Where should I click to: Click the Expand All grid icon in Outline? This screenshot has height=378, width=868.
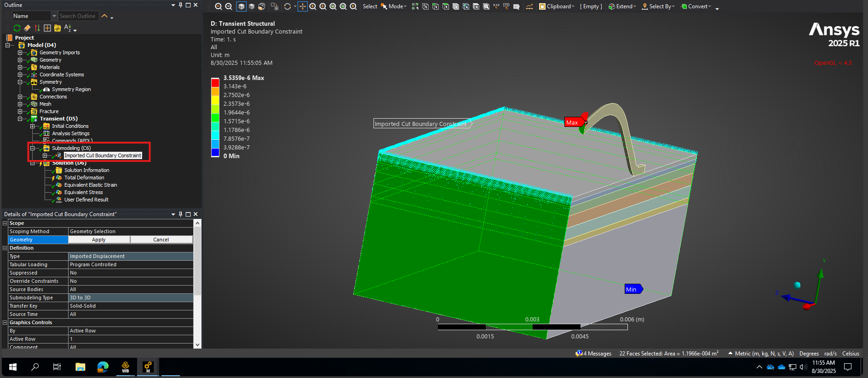point(47,28)
